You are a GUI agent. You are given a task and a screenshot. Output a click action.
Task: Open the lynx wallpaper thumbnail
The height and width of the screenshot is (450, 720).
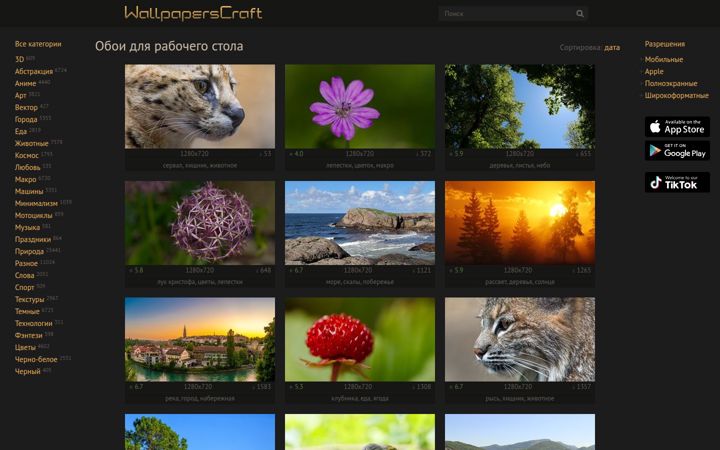(x=520, y=339)
